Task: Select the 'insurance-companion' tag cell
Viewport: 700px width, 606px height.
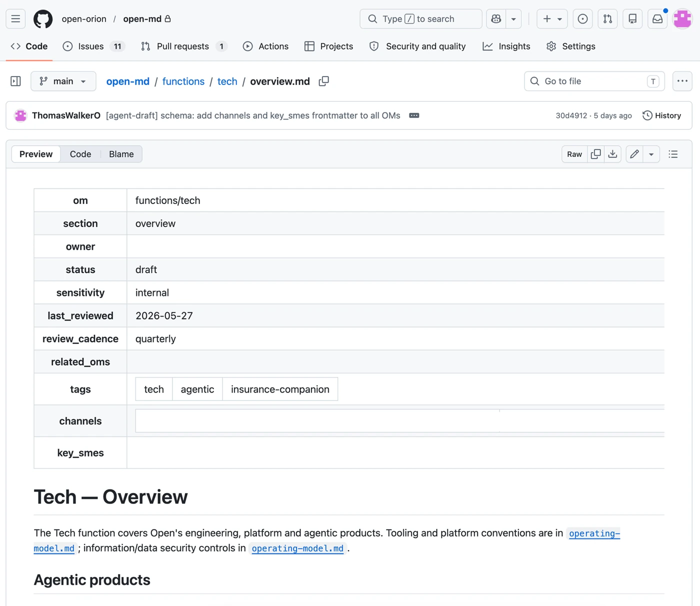Action: [280, 389]
